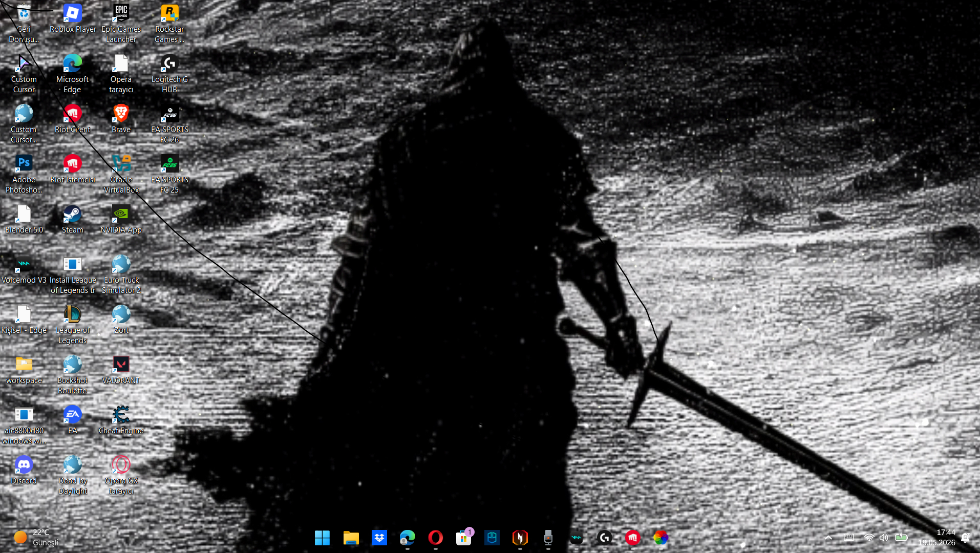
Task: Open the volume control in system tray
Action: (x=884, y=538)
